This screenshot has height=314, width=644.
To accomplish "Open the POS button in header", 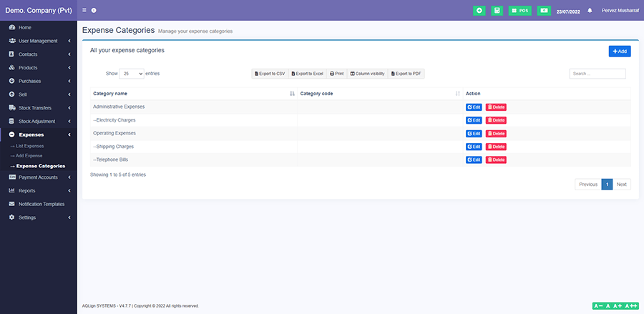I will point(520,11).
